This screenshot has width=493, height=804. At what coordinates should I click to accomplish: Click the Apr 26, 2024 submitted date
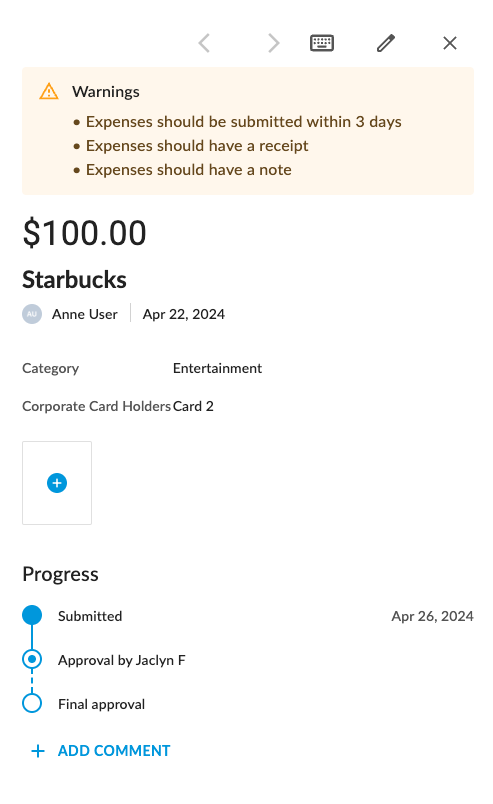tap(432, 616)
